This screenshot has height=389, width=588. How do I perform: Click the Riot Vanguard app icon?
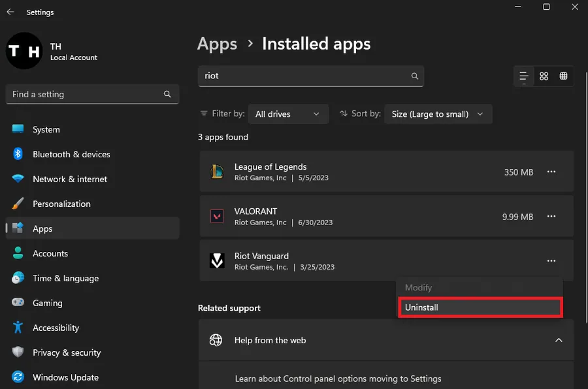[x=217, y=261]
